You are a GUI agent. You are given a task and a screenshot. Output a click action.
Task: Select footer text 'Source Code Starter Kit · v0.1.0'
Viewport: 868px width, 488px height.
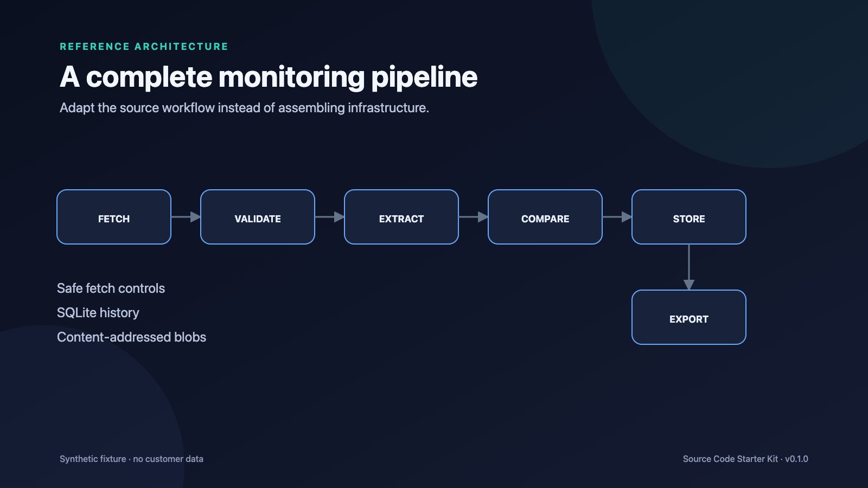(x=745, y=459)
